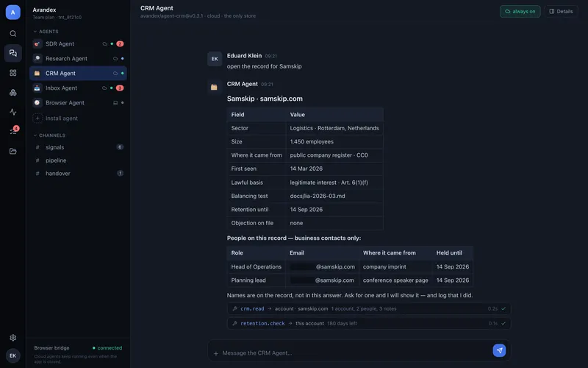This screenshot has width=588, height=368.
Task: Open the Avandex workspace switcher
Action: (x=57, y=13)
